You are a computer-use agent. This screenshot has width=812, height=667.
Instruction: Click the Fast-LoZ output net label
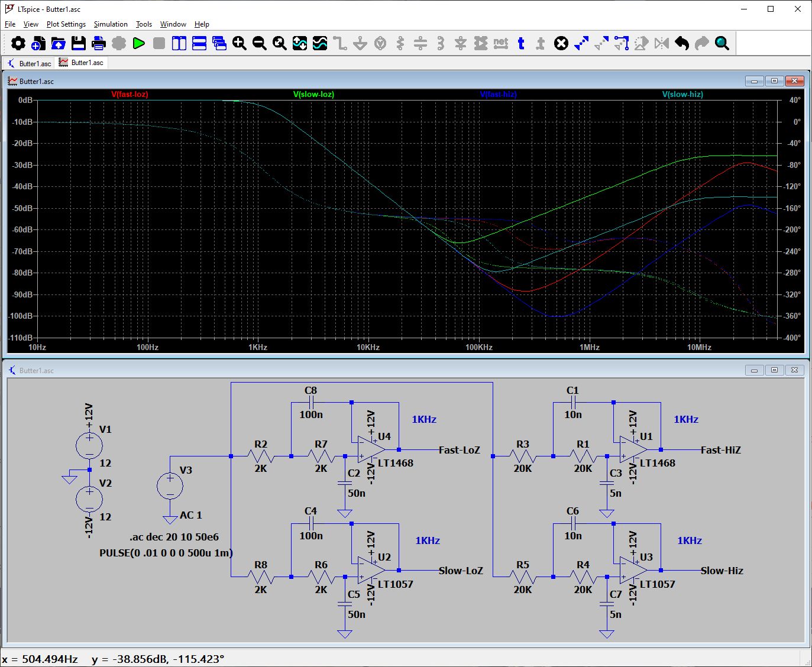click(x=460, y=450)
